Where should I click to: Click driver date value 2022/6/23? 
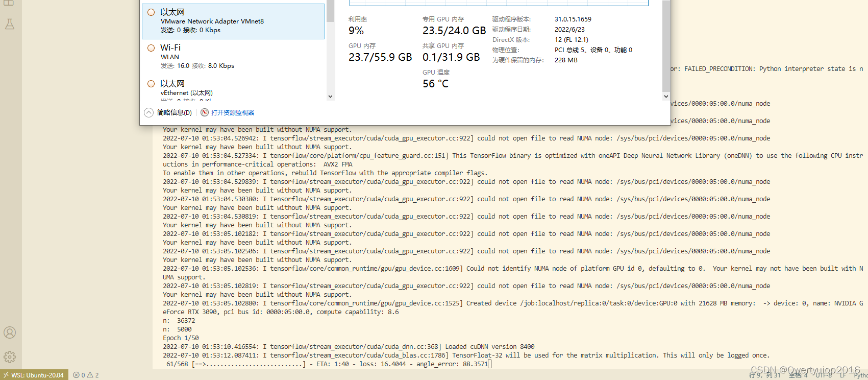tap(569, 30)
